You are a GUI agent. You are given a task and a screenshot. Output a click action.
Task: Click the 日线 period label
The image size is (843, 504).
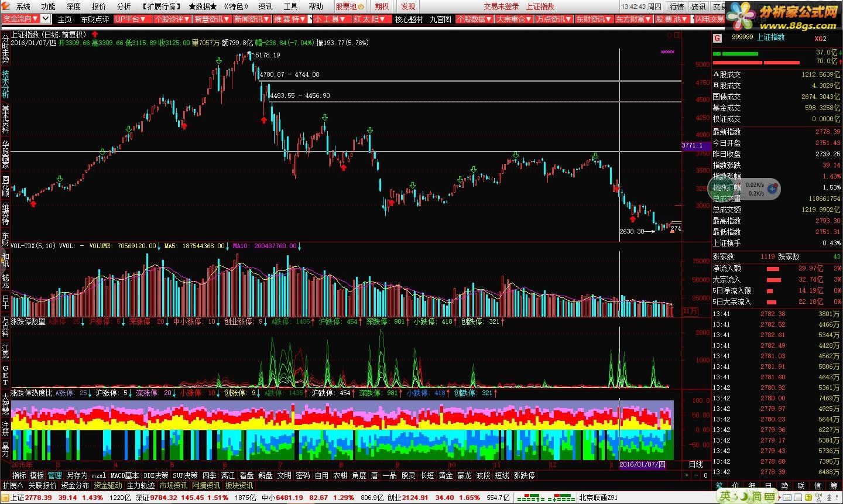(695, 465)
